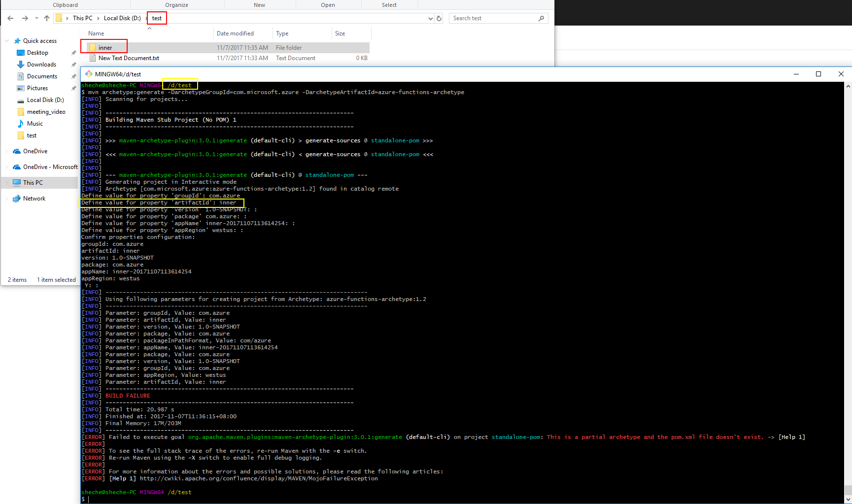The width and height of the screenshot is (852, 504).
Task: Select 'Local Disk (D:)' breadcrumb
Action: tap(122, 18)
